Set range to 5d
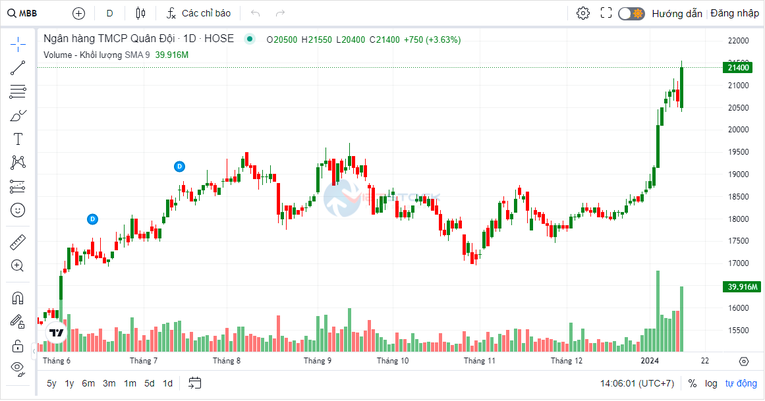The height and width of the screenshot is (401, 765). pos(149,383)
